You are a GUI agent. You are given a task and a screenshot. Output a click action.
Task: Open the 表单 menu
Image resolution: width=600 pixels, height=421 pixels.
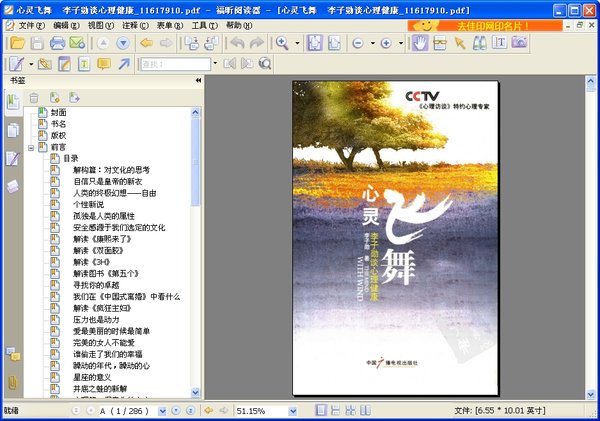click(x=170, y=25)
